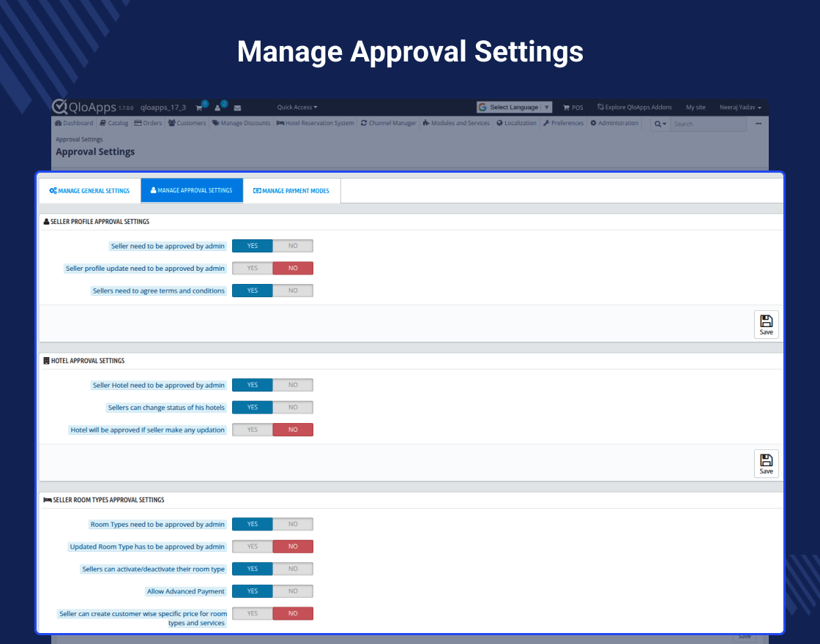Open the customers notification icon
Viewport: 820px width, 644px height.
[217, 108]
